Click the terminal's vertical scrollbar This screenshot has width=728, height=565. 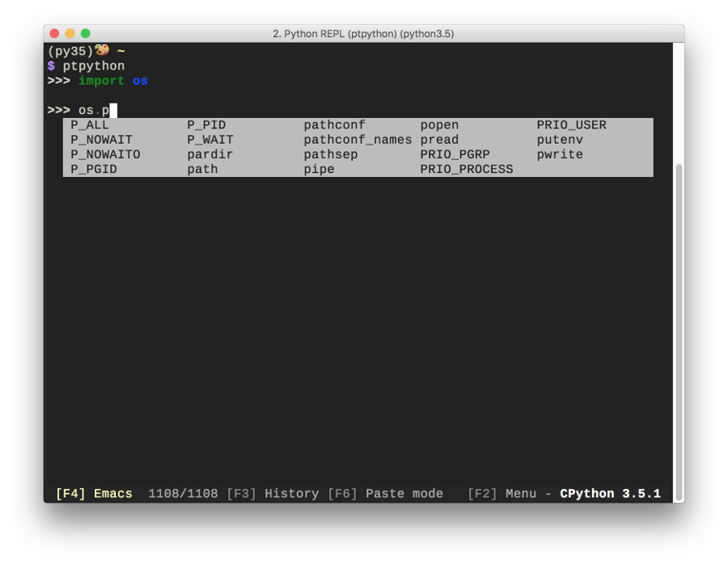click(678, 323)
